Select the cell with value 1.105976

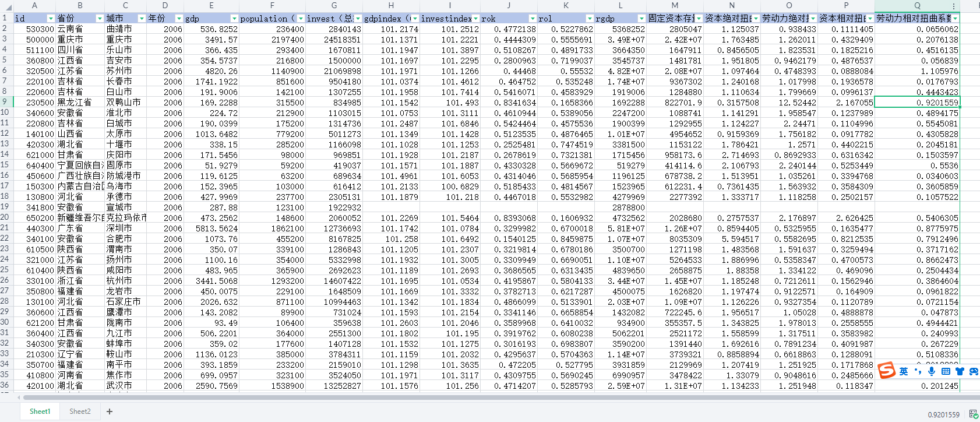[917, 71]
